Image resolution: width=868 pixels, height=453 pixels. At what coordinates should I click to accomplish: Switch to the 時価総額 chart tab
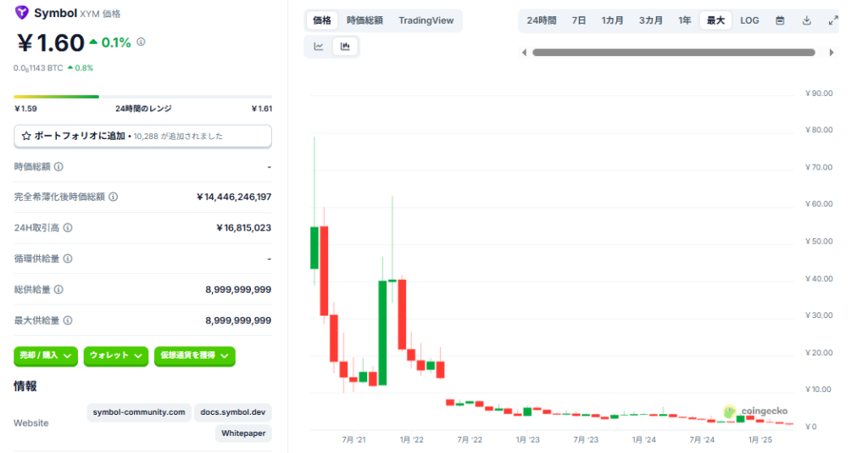click(364, 20)
